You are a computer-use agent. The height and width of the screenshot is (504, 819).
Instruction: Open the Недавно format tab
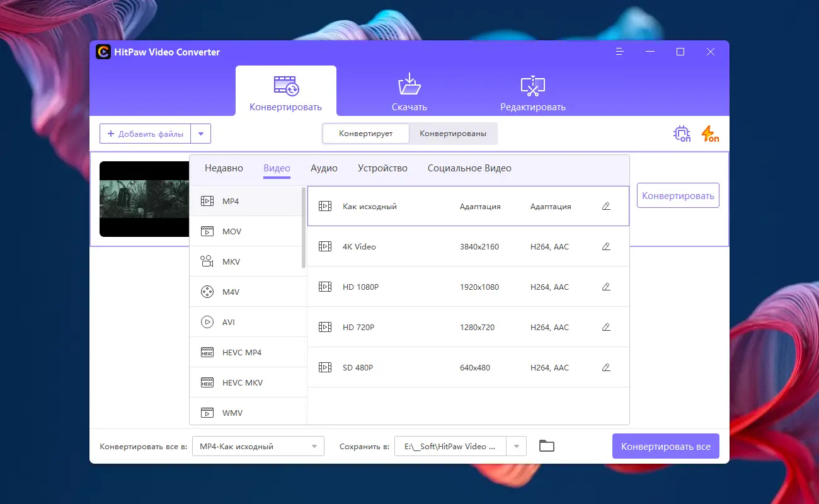(x=224, y=168)
